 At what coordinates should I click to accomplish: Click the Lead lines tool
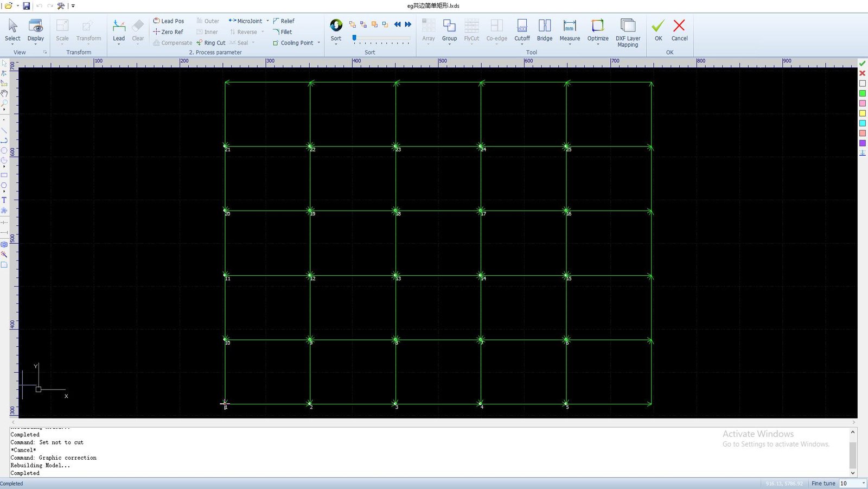click(x=119, y=30)
